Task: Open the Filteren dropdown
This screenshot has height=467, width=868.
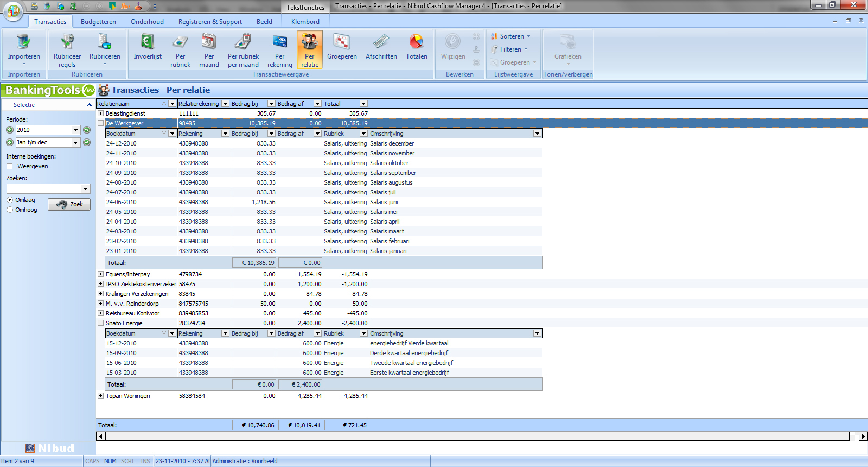Action: [x=509, y=49]
